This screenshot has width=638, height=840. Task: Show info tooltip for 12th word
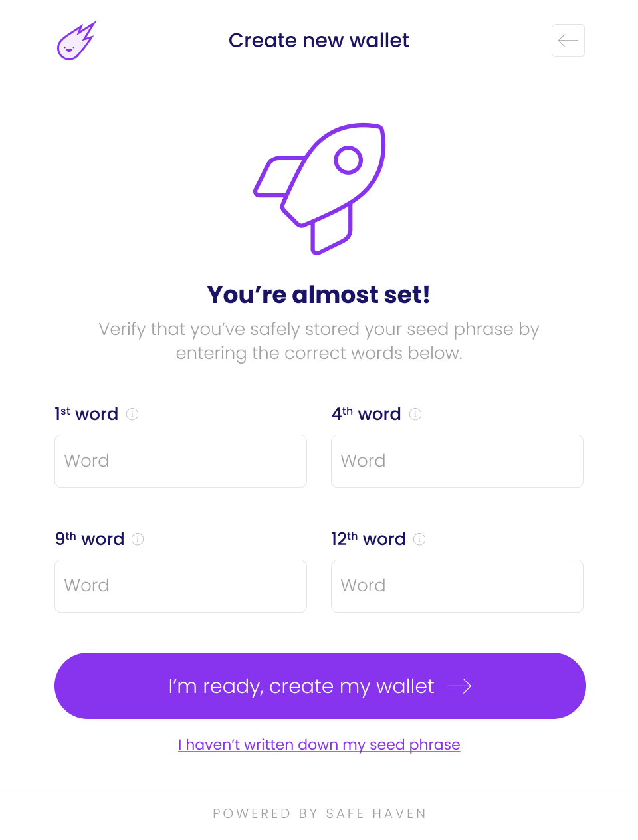(x=419, y=539)
